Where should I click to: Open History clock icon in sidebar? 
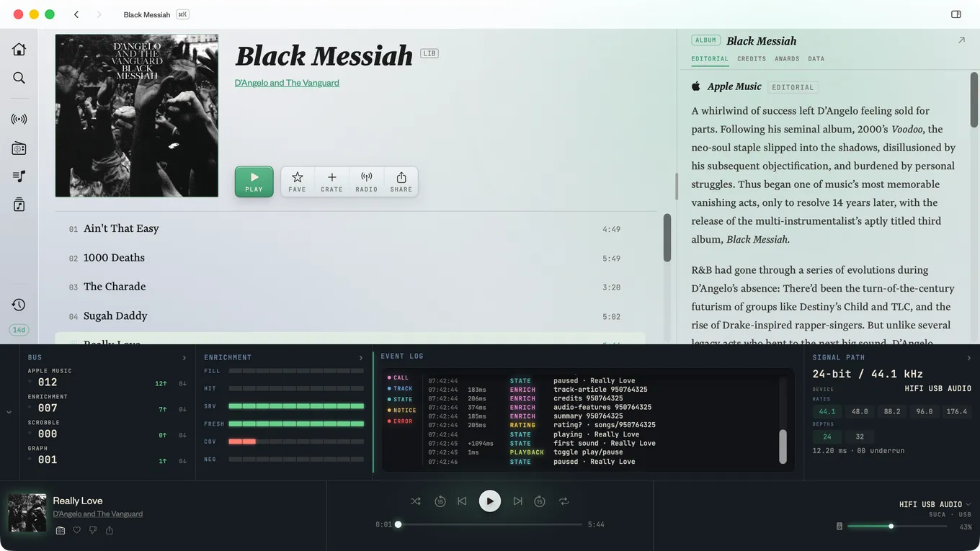(19, 305)
